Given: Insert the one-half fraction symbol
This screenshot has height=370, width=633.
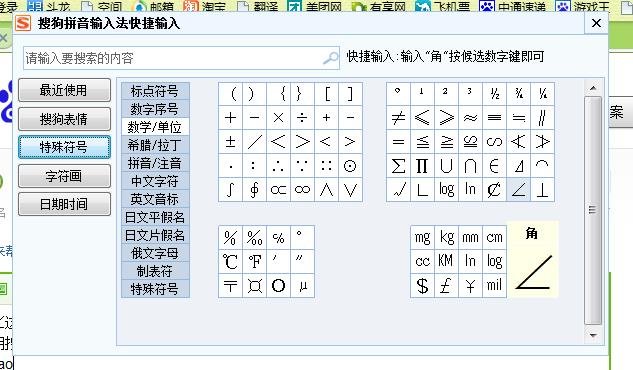Looking at the screenshot, I should 494,94.
